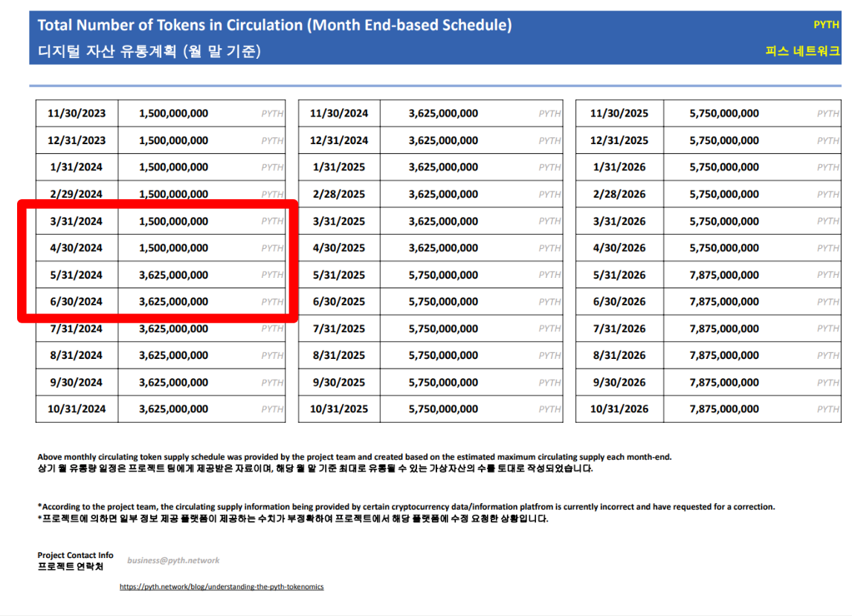This screenshot has height=616, width=852.
Task: Select the 11/30/2023 date cell
Action: 77,114
